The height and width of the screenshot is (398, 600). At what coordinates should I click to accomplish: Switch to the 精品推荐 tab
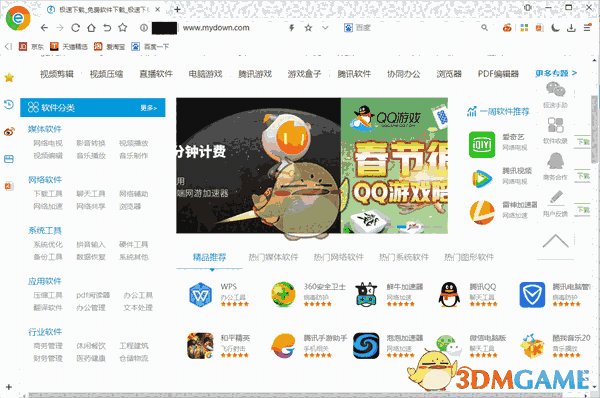click(209, 257)
